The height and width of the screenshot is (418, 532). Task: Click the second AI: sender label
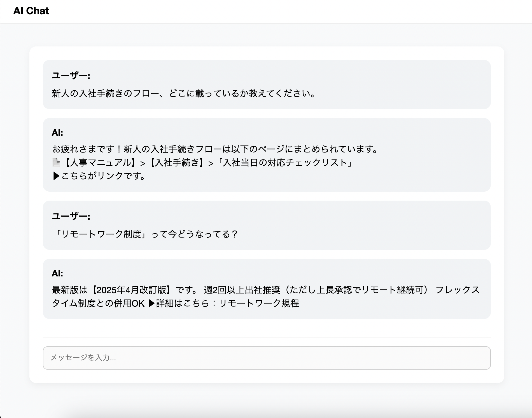[57, 273]
